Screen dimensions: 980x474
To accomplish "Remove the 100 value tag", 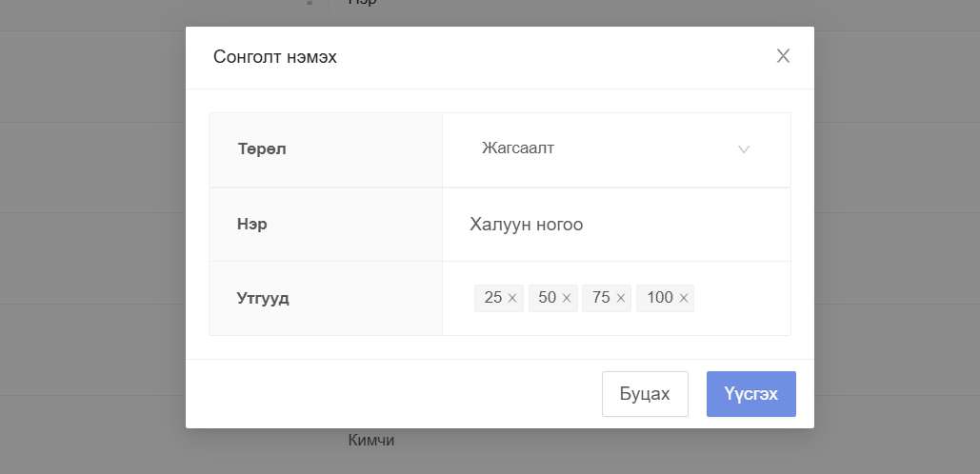I will click(x=684, y=298).
